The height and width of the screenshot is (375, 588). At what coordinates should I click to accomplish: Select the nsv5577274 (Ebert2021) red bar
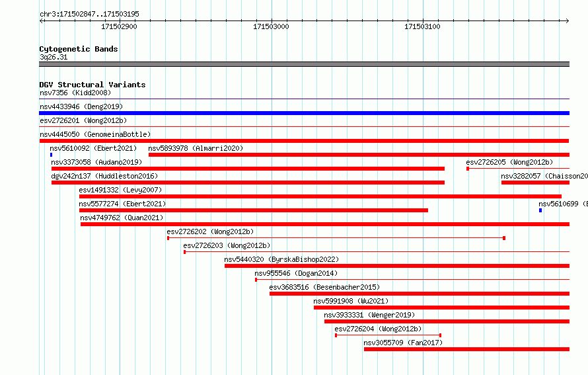(254, 210)
